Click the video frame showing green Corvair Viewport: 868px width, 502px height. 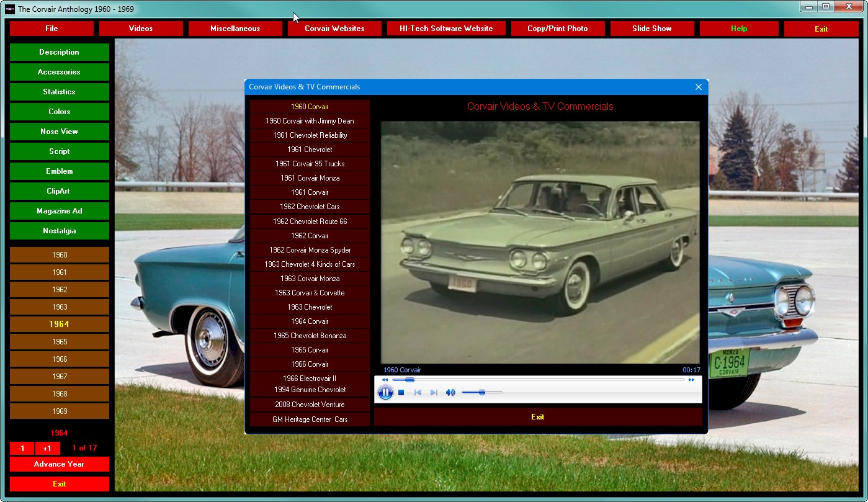[540, 242]
